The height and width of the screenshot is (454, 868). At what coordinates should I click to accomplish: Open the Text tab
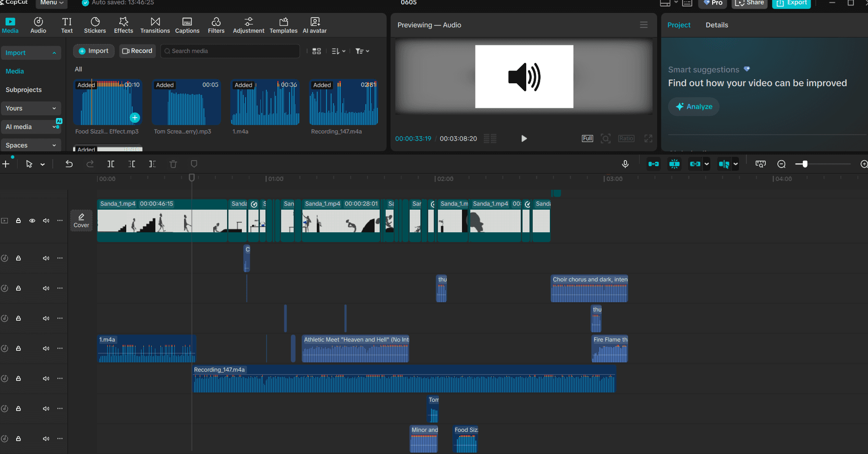pyautogui.click(x=67, y=25)
